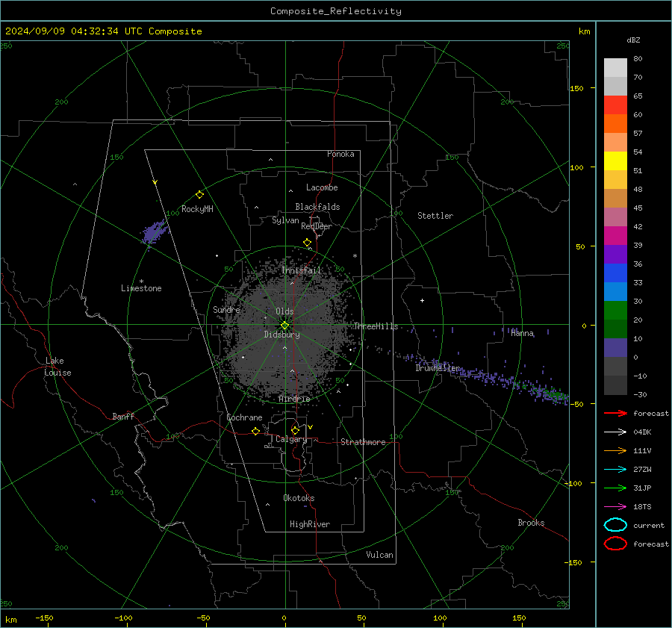Click the red forecast ellipse legend icon
The height and width of the screenshot is (628, 672).
(615, 544)
